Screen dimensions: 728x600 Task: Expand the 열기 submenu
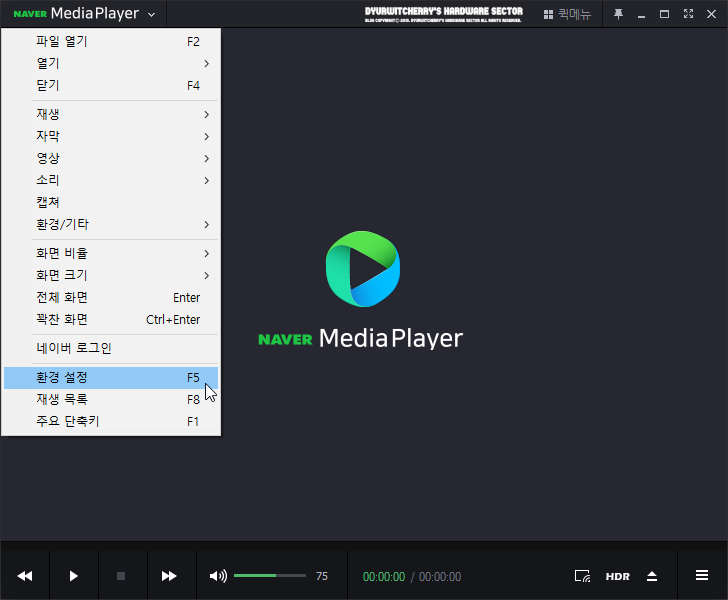(111, 63)
